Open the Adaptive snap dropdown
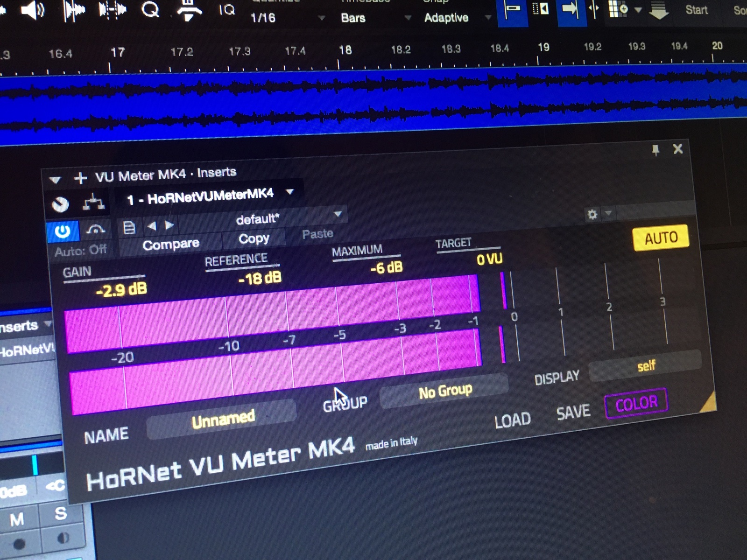747x560 pixels. [457, 18]
